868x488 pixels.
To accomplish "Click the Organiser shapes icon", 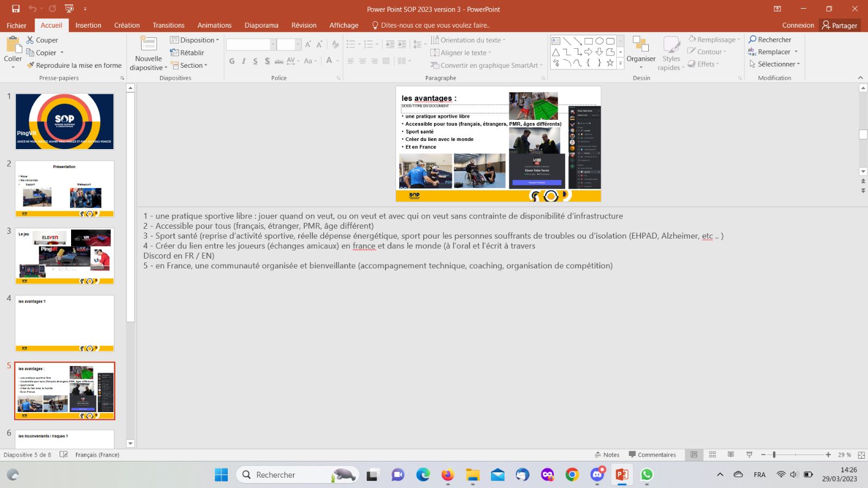I will 641,46.
